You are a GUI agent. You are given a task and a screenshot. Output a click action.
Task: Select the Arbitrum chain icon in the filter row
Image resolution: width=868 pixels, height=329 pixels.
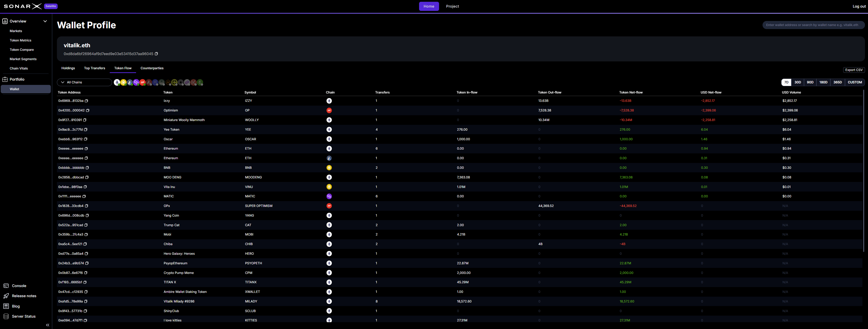(x=130, y=82)
